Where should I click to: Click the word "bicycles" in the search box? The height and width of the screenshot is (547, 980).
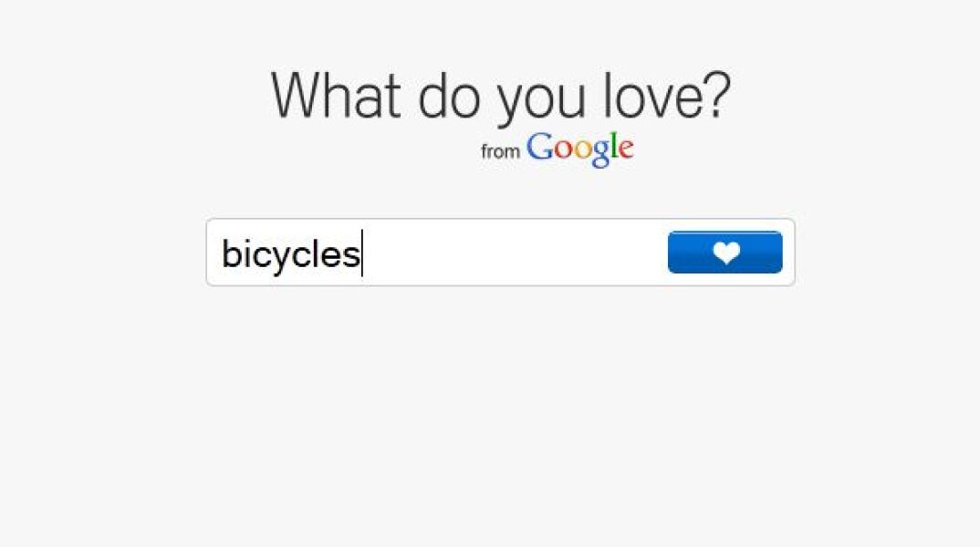coord(290,253)
